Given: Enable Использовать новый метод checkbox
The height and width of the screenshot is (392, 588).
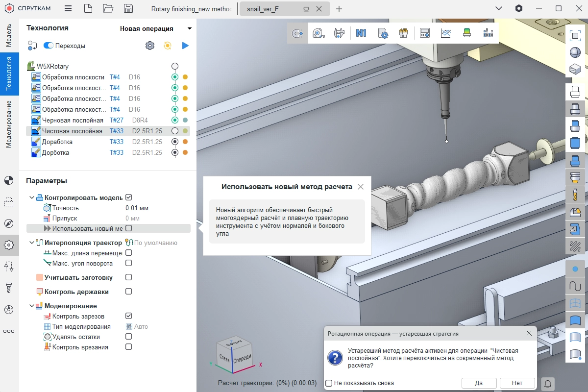Looking at the screenshot, I should coord(129,228).
